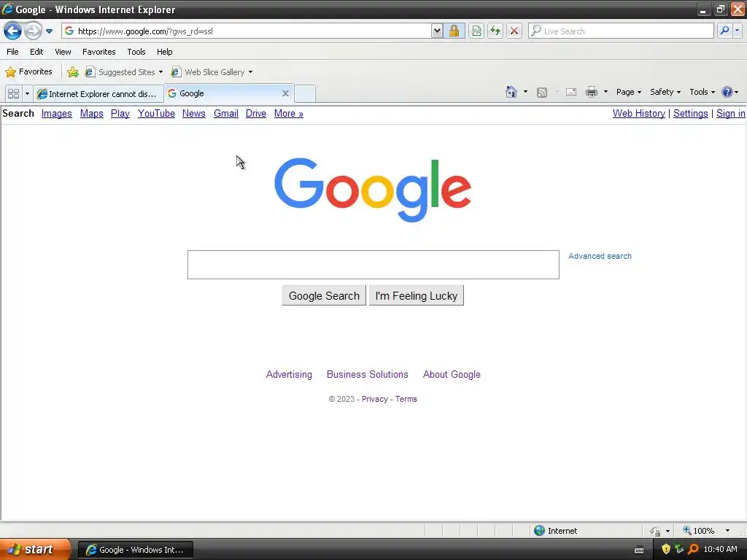
Task: Click the RSS feeds icon
Action: pos(542,93)
